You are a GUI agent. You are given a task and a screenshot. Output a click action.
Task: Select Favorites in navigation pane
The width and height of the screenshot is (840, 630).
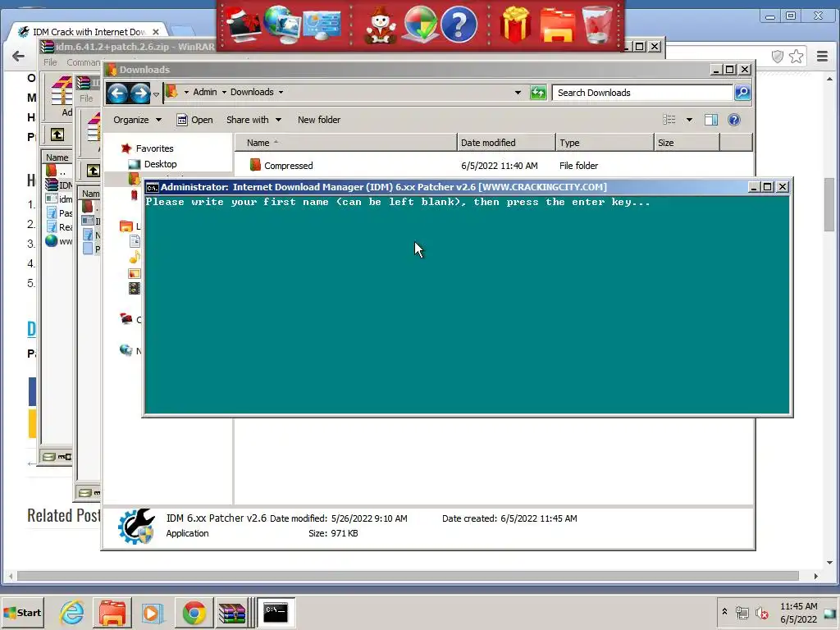pyautogui.click(x=154, y=148)
